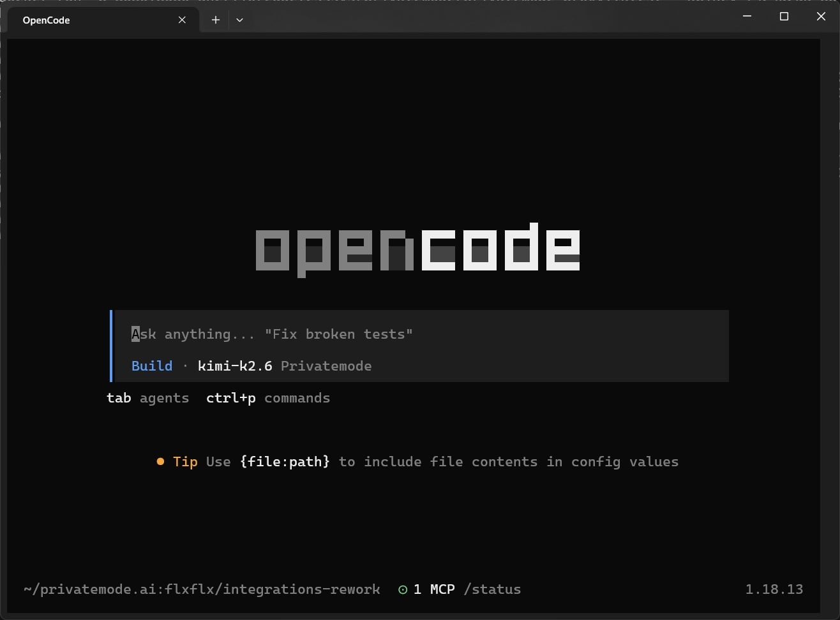Viewport: 840px width, 620px height.
Task: Close the OpenCode tab
Action: click(x=182, y=20)
